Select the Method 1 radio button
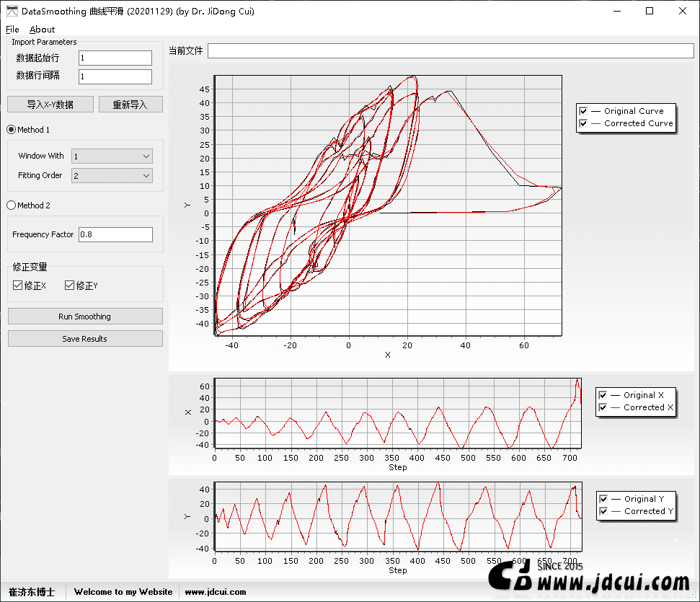The height and width of the screenshot is (602, 700). (x=11, y=130)
